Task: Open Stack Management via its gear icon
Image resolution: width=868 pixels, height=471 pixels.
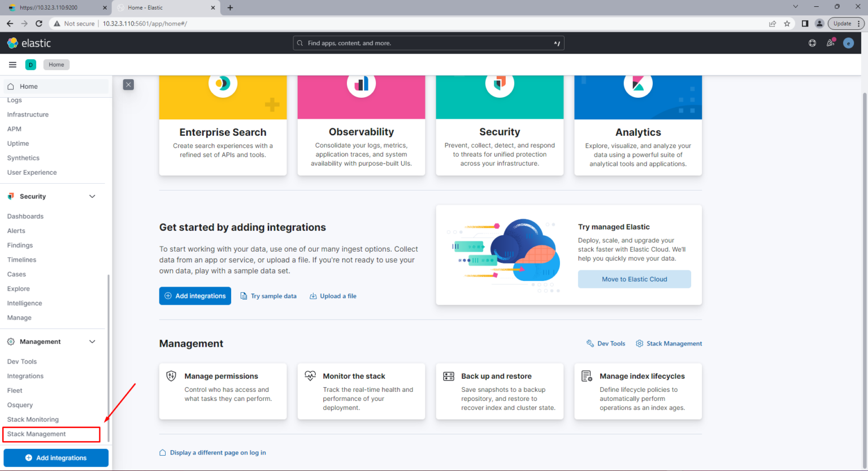Action: (639, 343)
